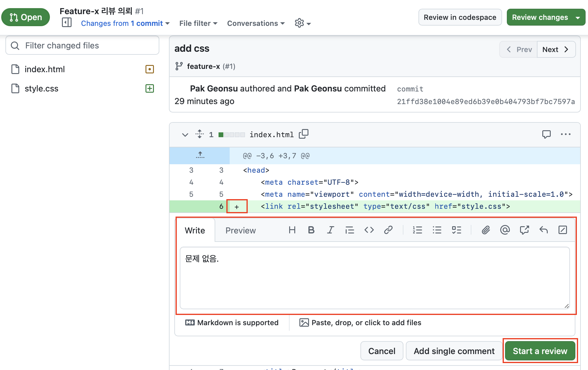Select the Write tab
Viewport: 588px width, 370px height.
pyautogui.click(x=195, y=230)
